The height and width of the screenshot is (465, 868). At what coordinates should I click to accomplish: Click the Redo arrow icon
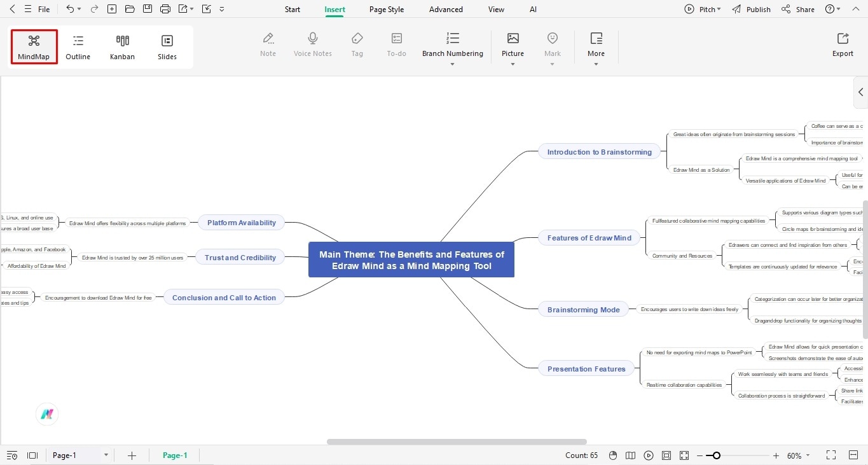coord(94,9)
